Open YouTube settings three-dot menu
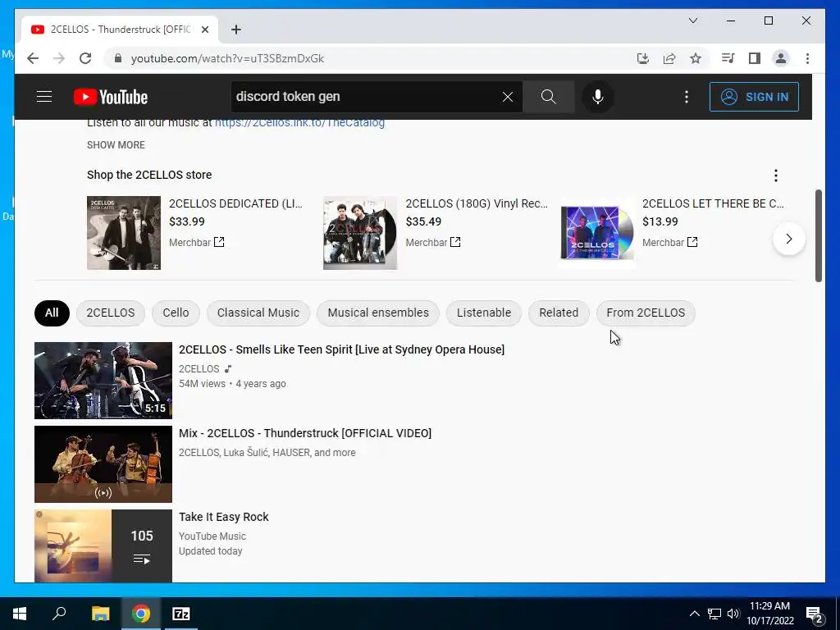This screenshot has height=630, width=840. click(687, 97)
